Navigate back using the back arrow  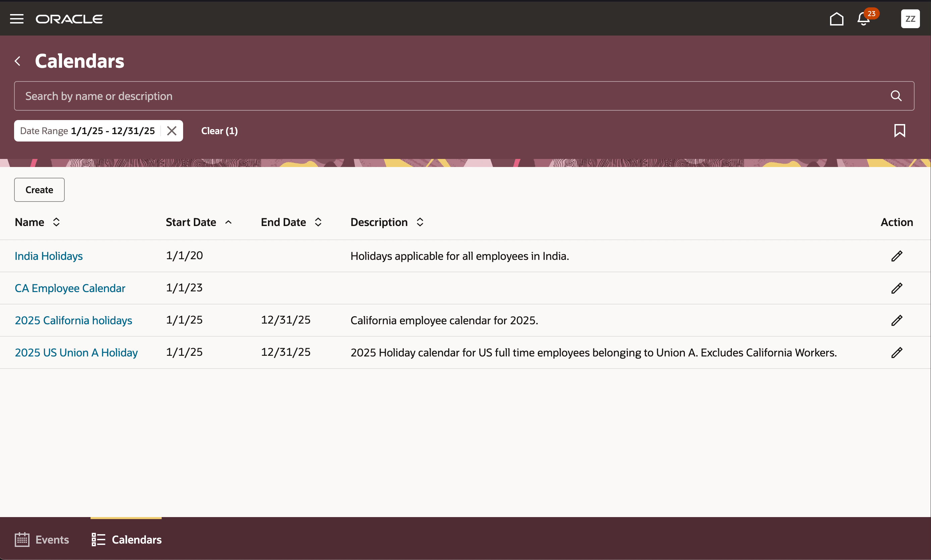(x=18, y=61)
